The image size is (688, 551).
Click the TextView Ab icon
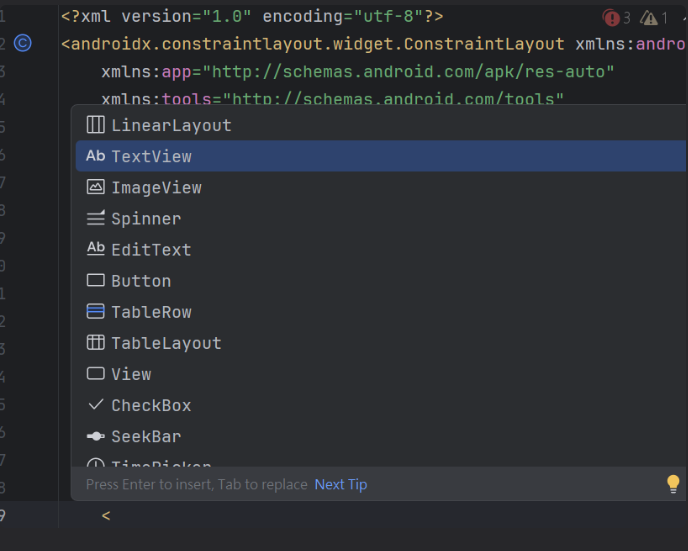96,156
